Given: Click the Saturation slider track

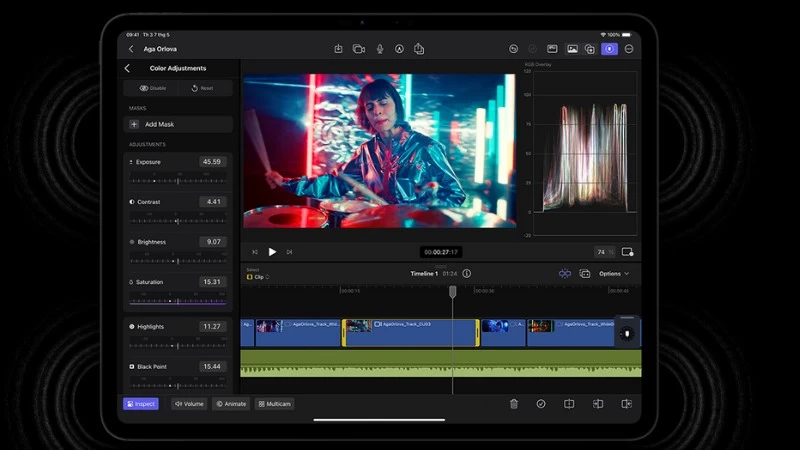Looking at the screenshot, I should click(x=178, y=301).
